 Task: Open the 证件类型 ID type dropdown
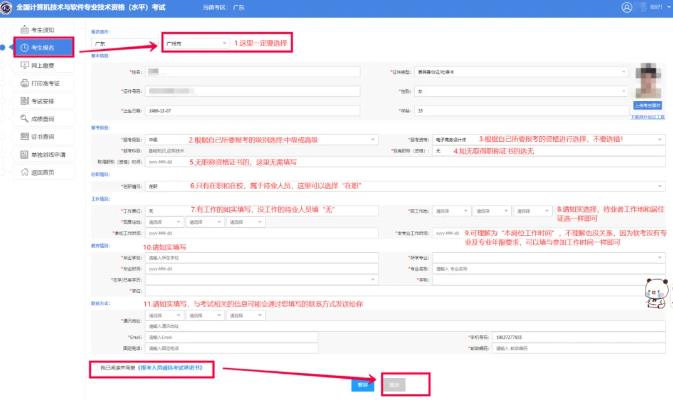coord(521,72)
